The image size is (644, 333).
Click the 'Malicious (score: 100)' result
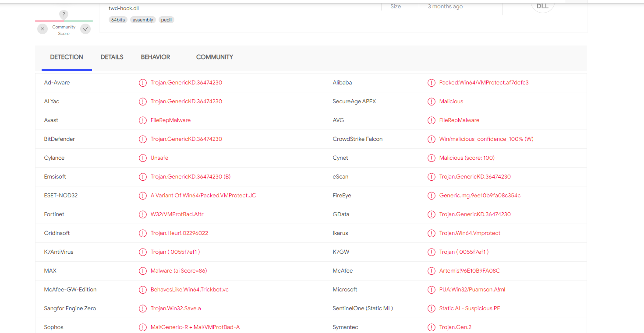(x=467, y=158)
